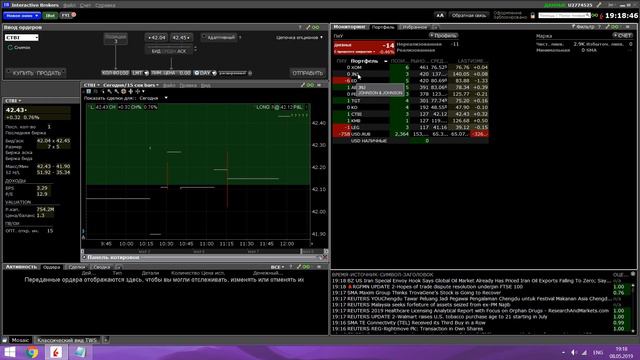
Task: Select the Mosaic layout tab
Action: click(x=20, y=340)
